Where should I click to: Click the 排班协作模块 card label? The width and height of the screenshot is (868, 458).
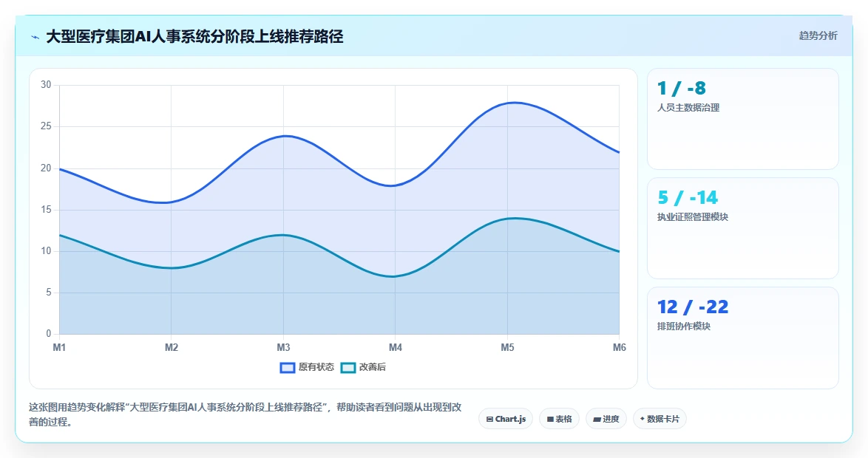coord(684,327)
